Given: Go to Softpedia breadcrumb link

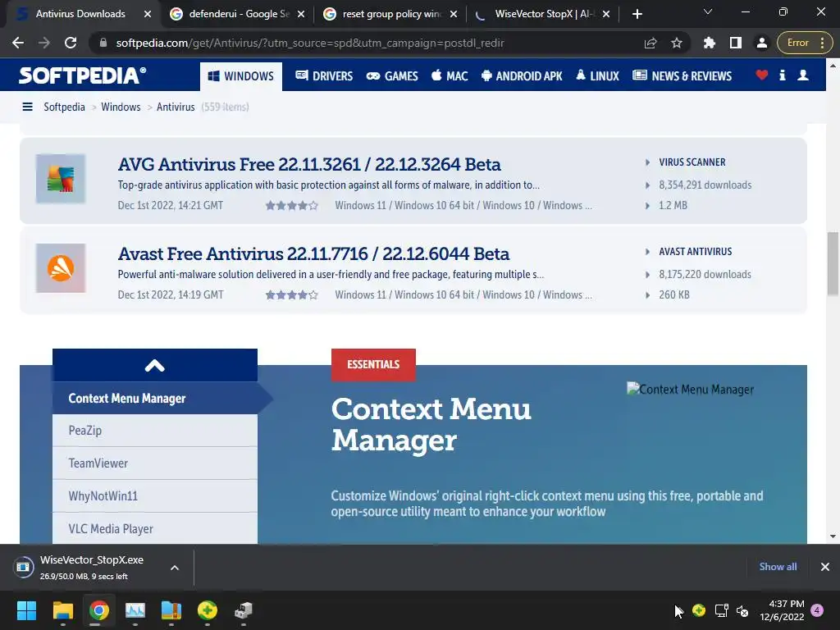Looking at the screenshot, I should point(64,107).
